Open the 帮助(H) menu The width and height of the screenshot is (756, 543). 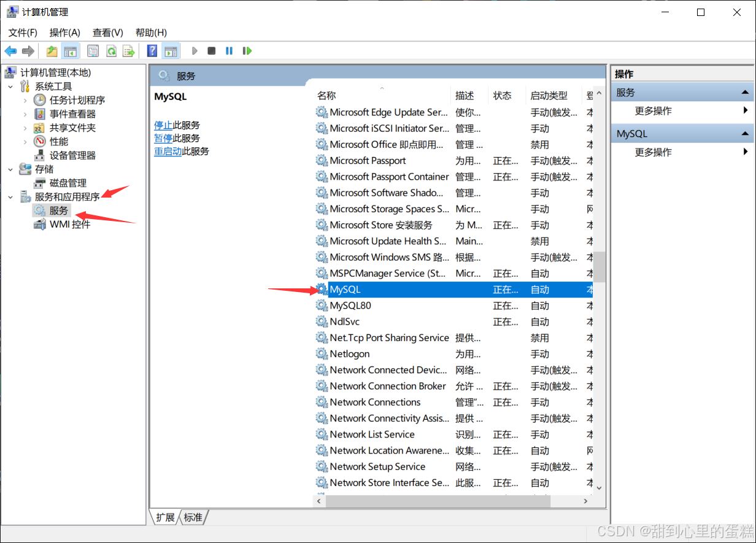151,33
